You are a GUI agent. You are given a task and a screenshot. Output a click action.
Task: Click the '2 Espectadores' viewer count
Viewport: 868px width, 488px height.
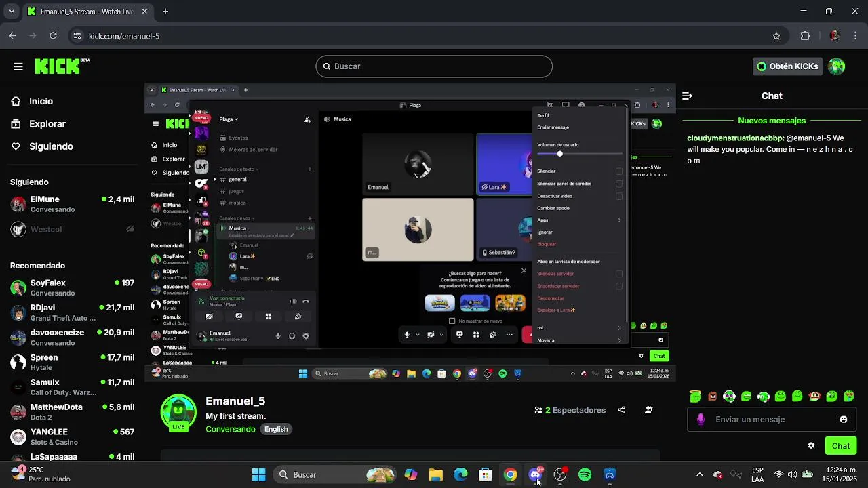(570, 410)
